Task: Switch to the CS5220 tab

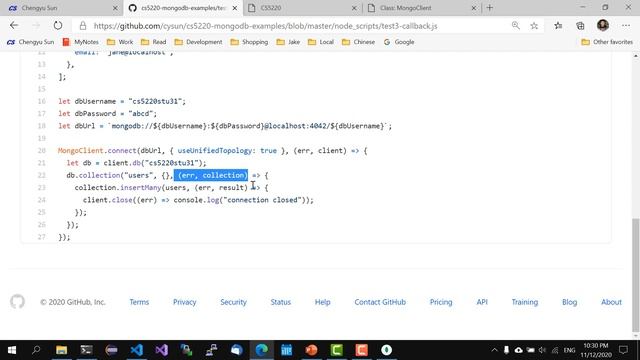Action: tap(301, 8)
